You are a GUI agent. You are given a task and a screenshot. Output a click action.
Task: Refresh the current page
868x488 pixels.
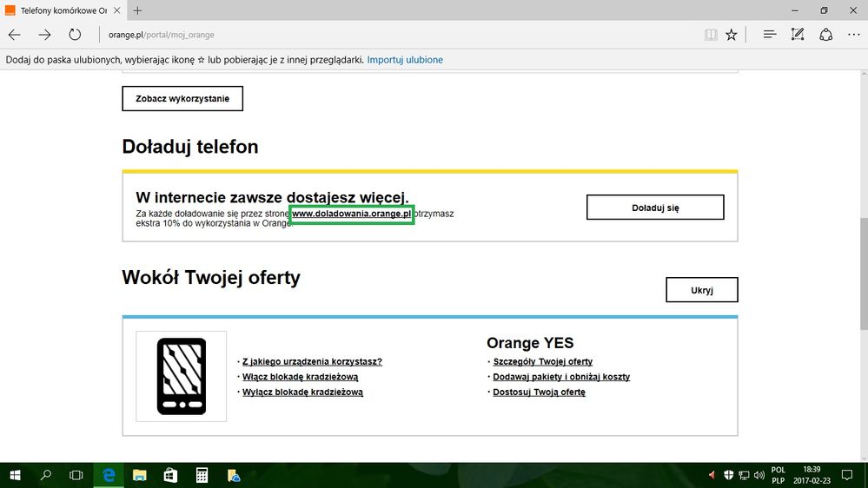coord(75,35)
